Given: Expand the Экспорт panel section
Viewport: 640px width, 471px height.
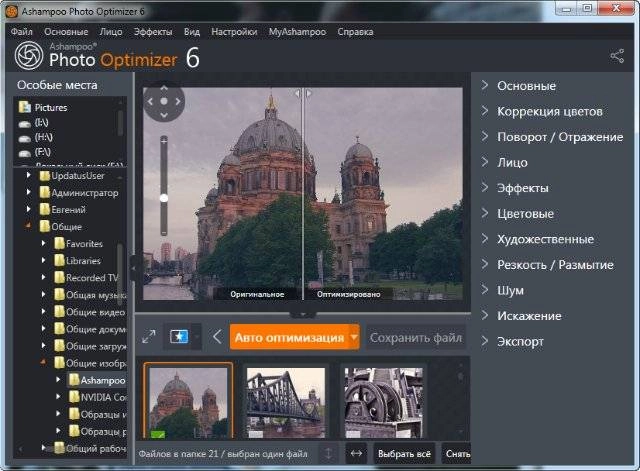Looking at the screenshot, I should [512, 341].
